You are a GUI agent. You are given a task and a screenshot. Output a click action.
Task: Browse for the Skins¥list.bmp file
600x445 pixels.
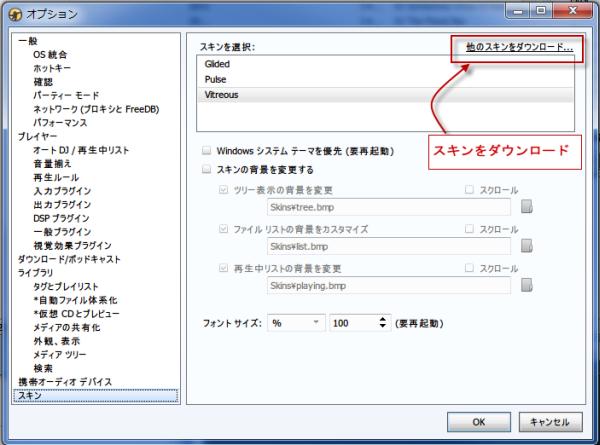click(527, 246)
